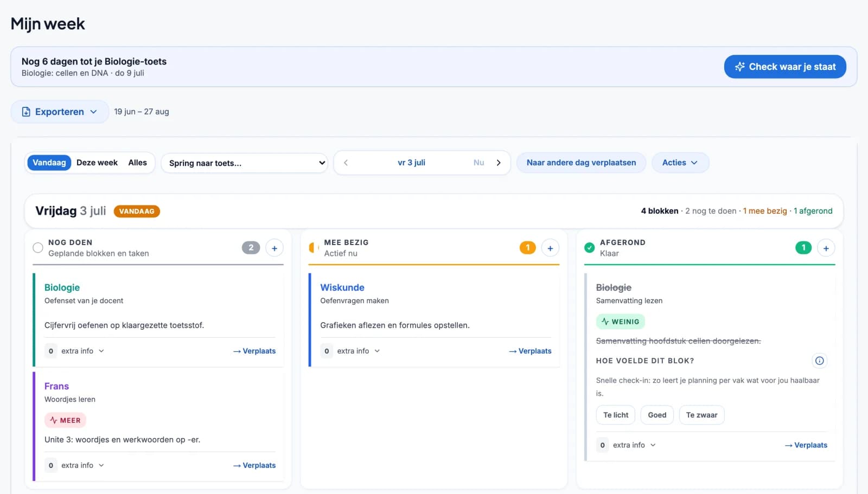
Task: Go to next day arrow
Action: (499, 163)
